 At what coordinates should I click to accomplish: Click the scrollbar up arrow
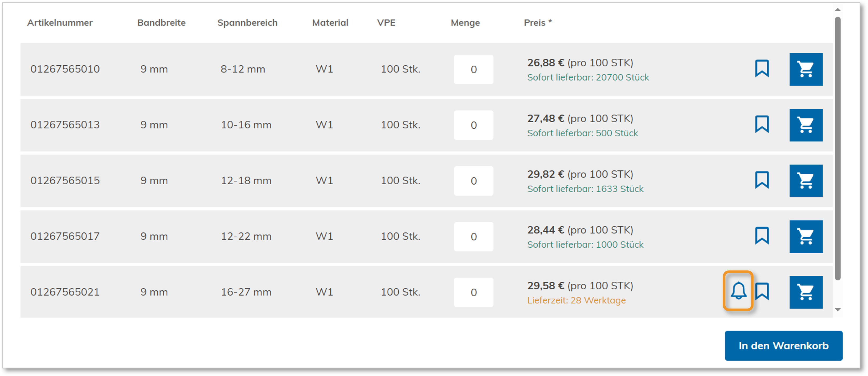pyautogui.click(x=838, y=10)
